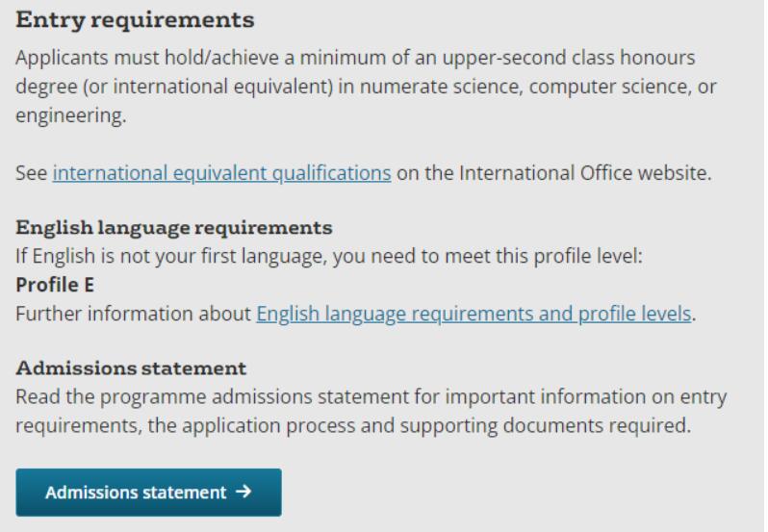Click the Entry requirements heading
The width and height of the screenshot is (768, 532).
(136, 19)
